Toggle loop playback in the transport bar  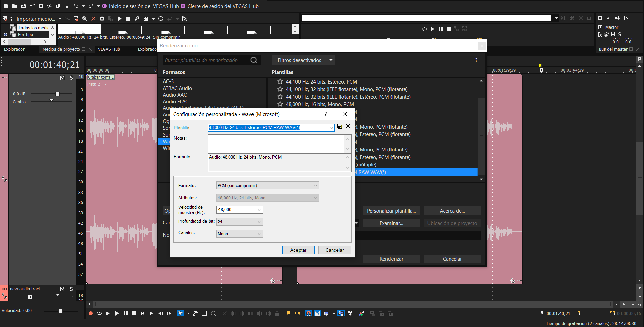click(99, 313)
